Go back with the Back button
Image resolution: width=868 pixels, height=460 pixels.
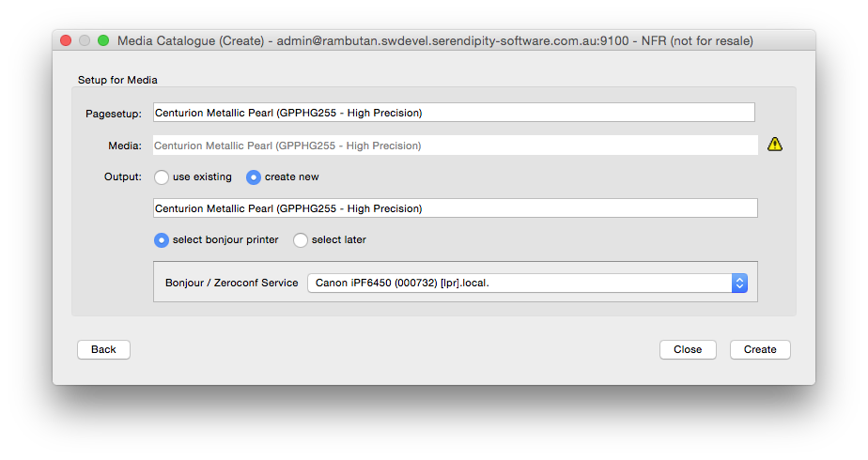pos(103,349)
